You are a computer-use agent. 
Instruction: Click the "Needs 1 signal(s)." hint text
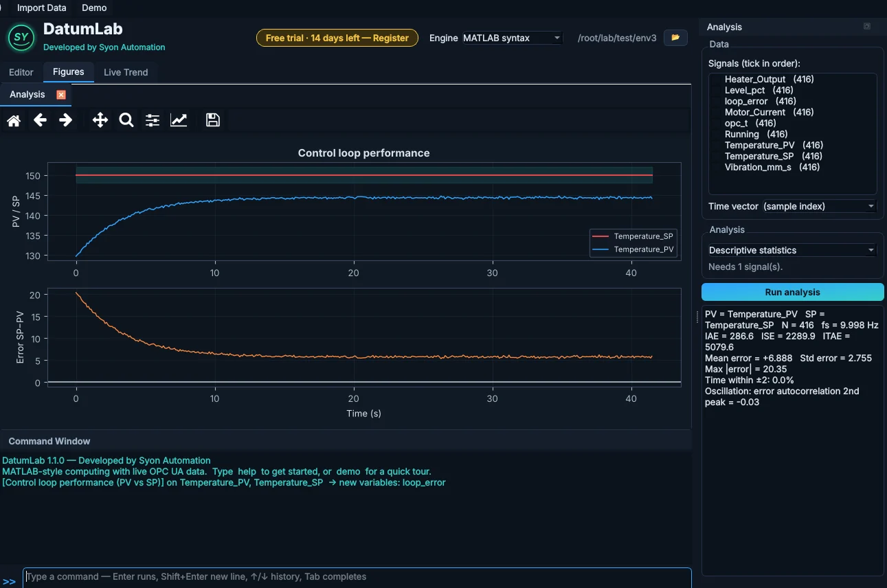[x=745, y=267]
